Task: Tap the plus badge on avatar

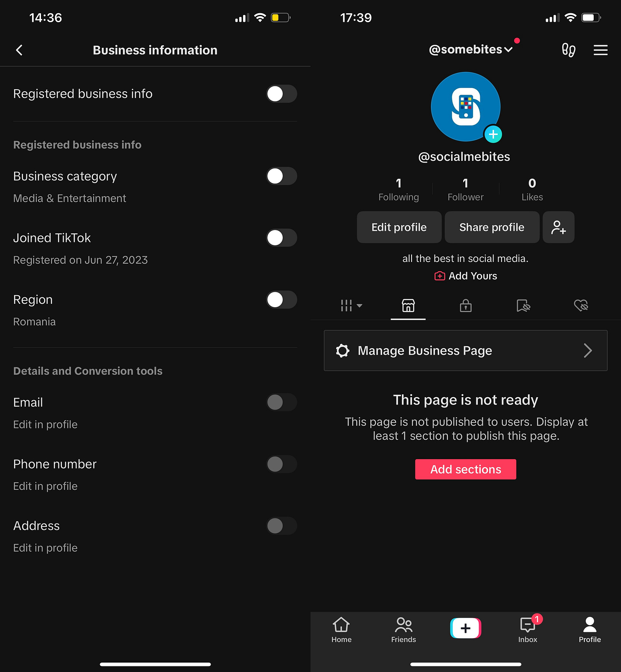Action: [x=493, y=134]
